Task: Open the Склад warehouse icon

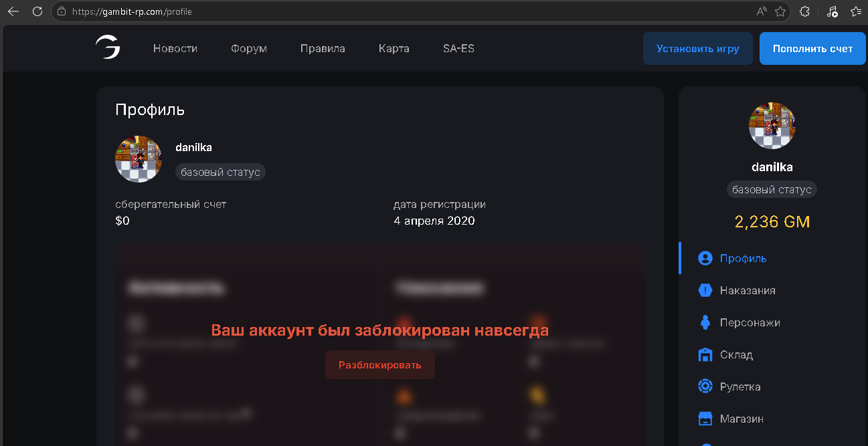Action: click(705, 354)
